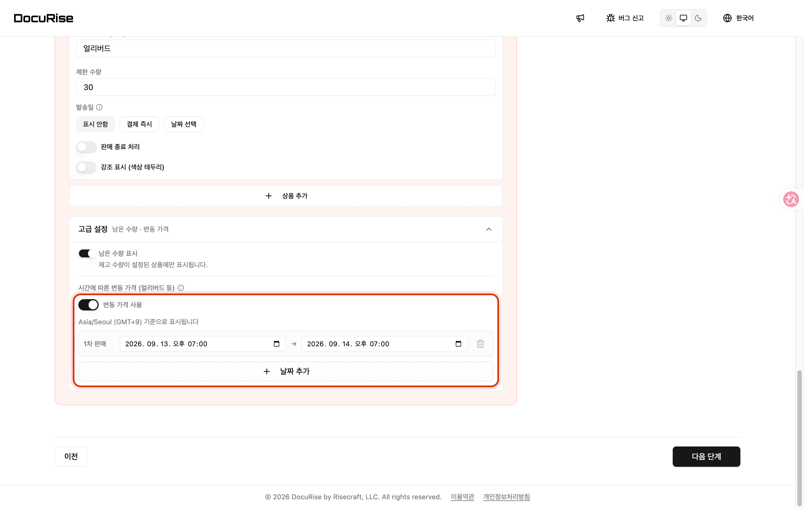Select 날짜 선택 shipping option
Viewport: 812px width, 508px height.
[x=184, y=124]
